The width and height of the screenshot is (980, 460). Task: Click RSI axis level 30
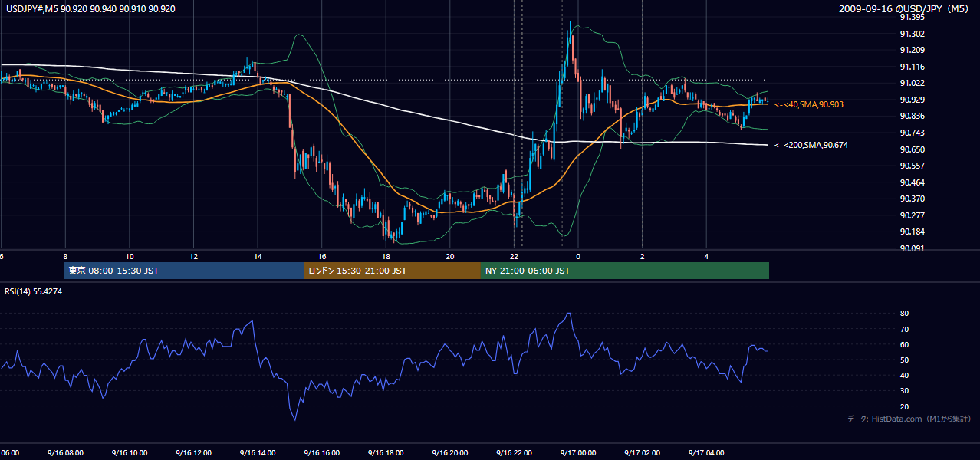(904, 391)
